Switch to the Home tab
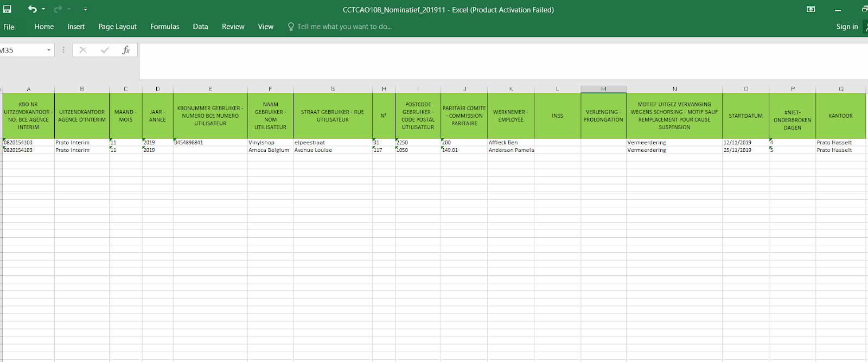This screenshot has height=362, width=868. point(44,27)
